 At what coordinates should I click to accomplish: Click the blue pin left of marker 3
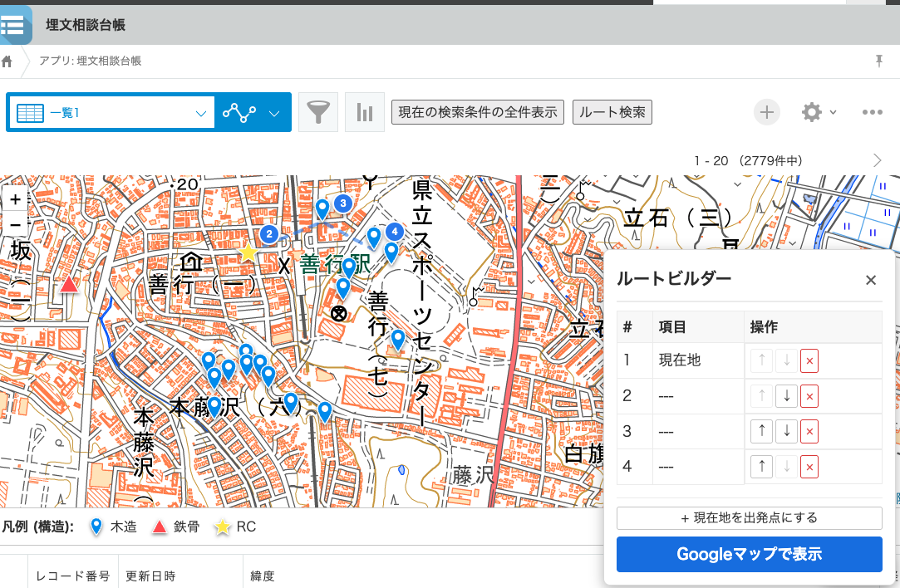pos(322,208)
